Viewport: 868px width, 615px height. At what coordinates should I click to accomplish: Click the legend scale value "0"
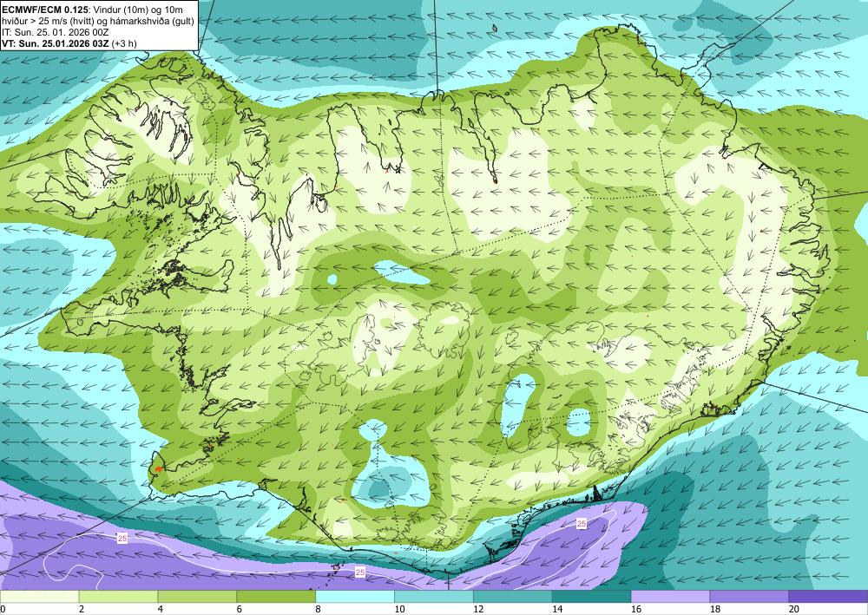pyautogui.click(x=3, y=610)
